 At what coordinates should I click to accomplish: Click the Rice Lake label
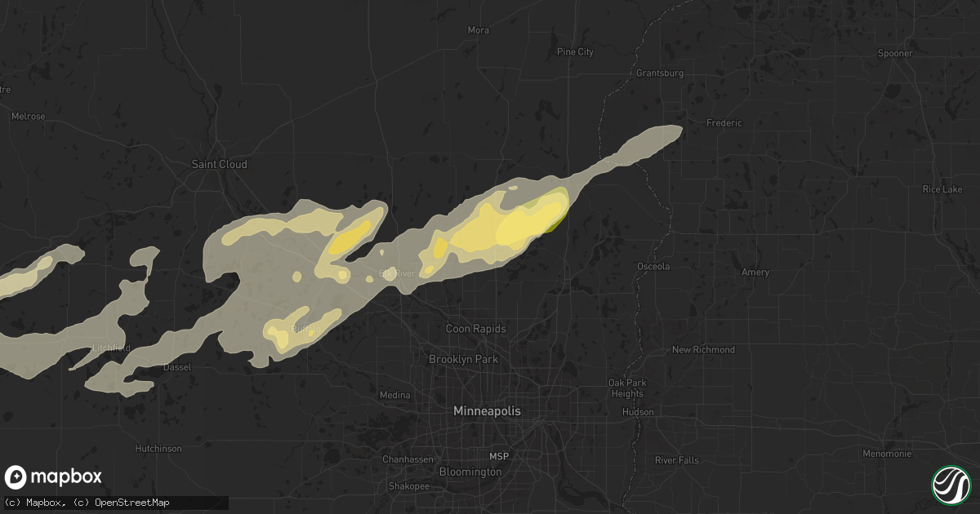coord(941,190)
